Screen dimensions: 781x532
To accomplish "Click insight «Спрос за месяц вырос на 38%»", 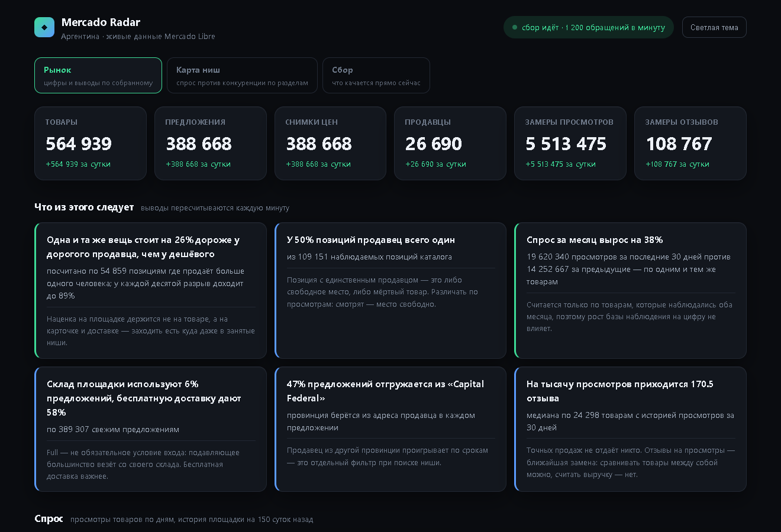I will (630, 290).
